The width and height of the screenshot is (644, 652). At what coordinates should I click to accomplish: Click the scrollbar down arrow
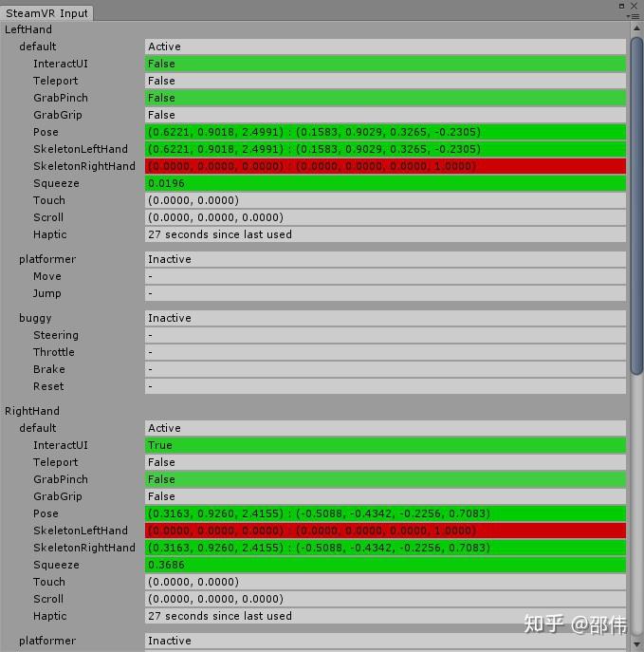pyautogui.click(x=636, y=644)
